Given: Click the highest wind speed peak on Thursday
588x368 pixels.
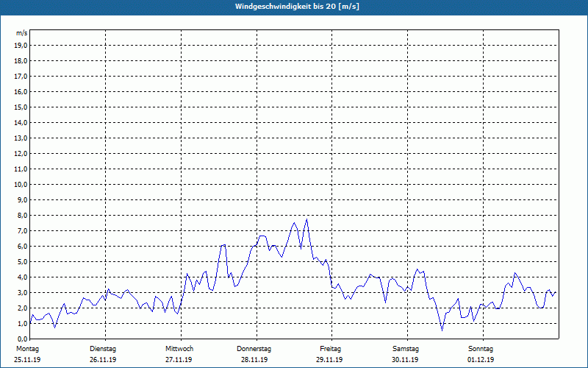Looking at the screenshot, I should click(306, 219).
